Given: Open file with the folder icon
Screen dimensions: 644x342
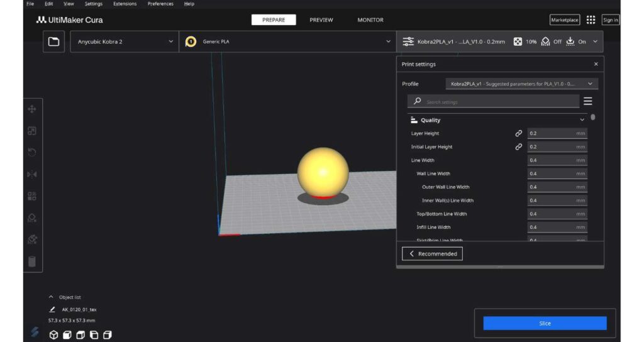Looking at the screenshot, I should [54, 41].
